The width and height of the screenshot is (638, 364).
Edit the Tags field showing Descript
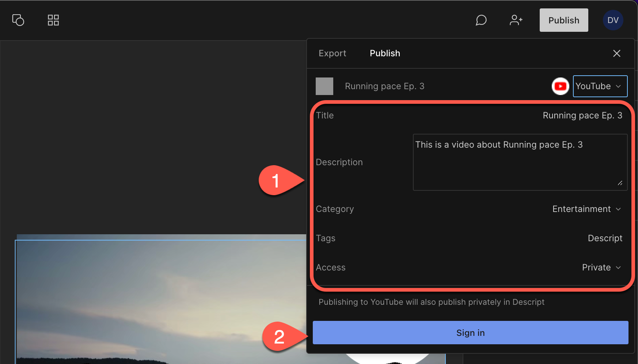click(605, 238)
